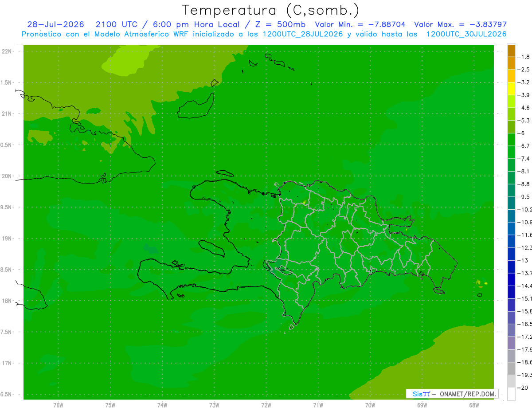Screen dimensions: 532x411
Task: Click the '-10.2' color scale label
Action: (x=525, y=209)
